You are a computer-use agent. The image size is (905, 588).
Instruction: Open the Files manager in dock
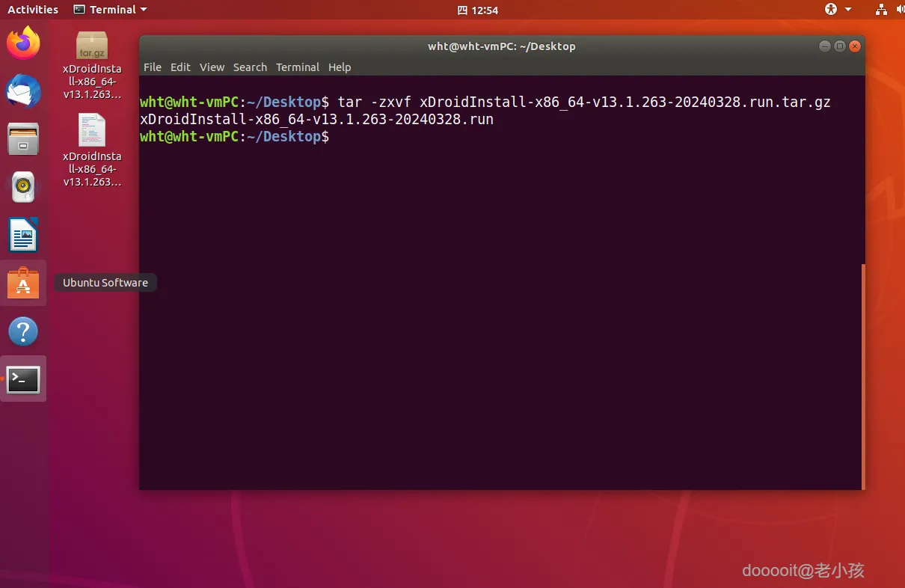point(23,139)
